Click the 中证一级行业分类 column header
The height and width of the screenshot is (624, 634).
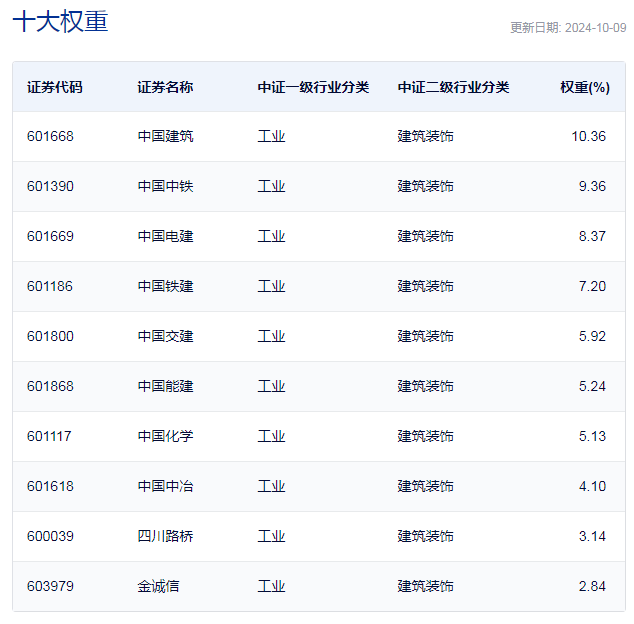click(313, 87)
